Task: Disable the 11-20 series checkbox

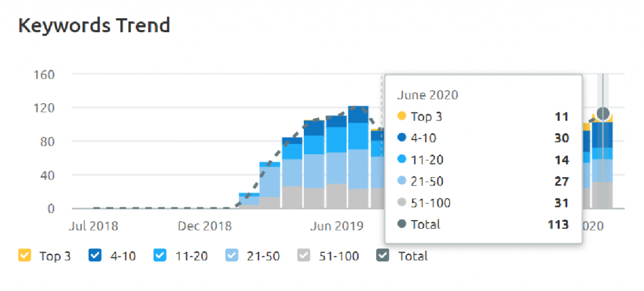Action: click(x=160, y=255)
